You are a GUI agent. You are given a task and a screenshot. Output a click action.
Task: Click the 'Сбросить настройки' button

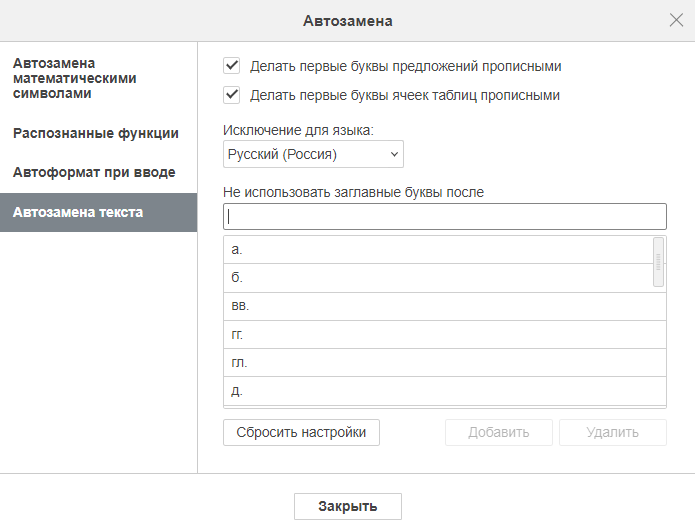[x=301, y=432]
